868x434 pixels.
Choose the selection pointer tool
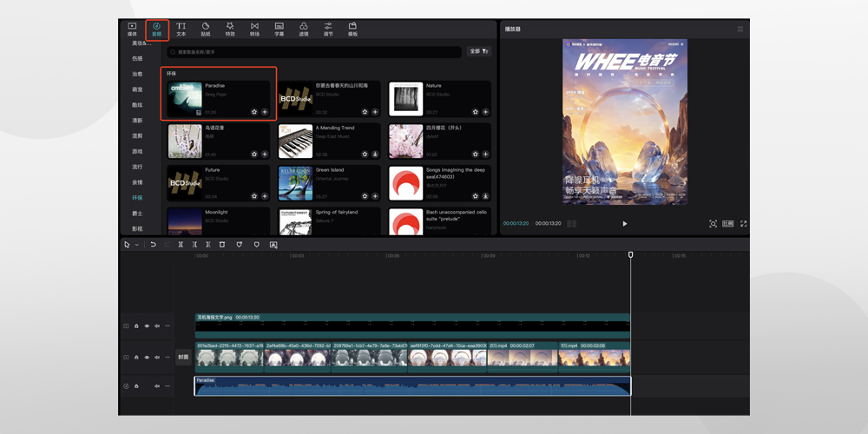(127, 244)
